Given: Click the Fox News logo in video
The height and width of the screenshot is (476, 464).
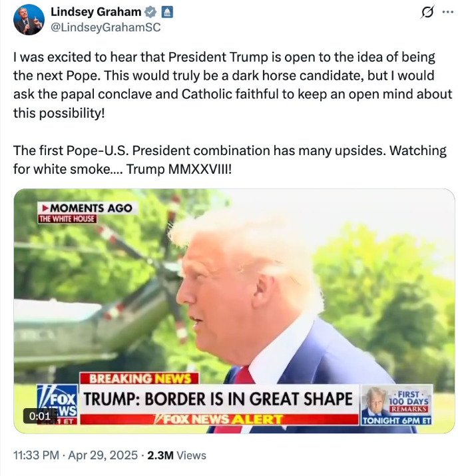Looking at the screenshot, I should point(57,404).
